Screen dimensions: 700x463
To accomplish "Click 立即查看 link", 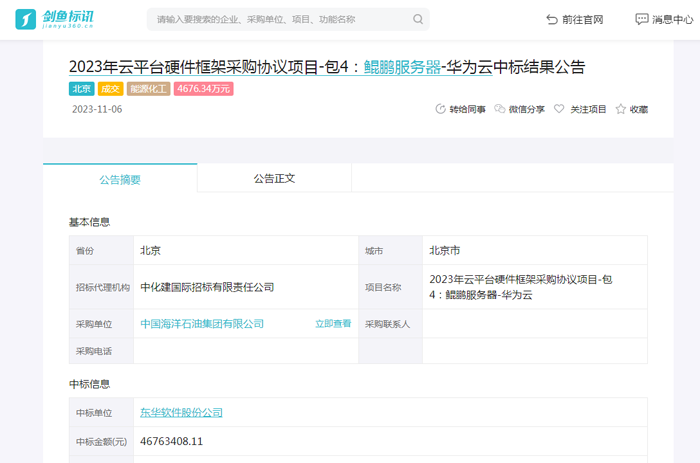I will [x=333, y=324].
